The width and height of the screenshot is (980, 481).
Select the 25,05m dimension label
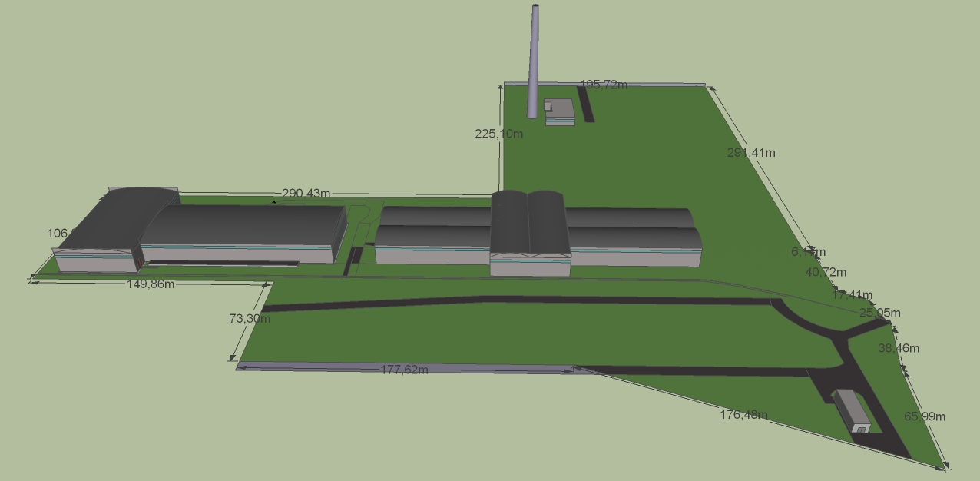(x=880, y=313)
